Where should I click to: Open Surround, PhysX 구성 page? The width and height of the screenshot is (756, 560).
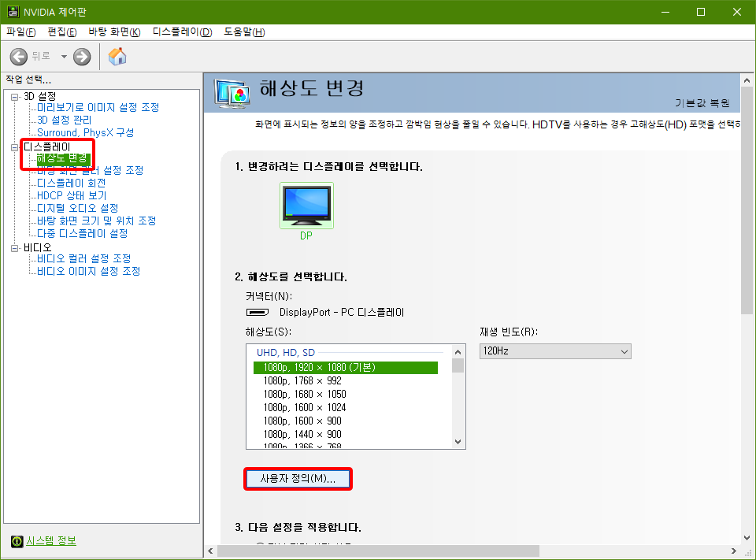(x=85, y=132)
